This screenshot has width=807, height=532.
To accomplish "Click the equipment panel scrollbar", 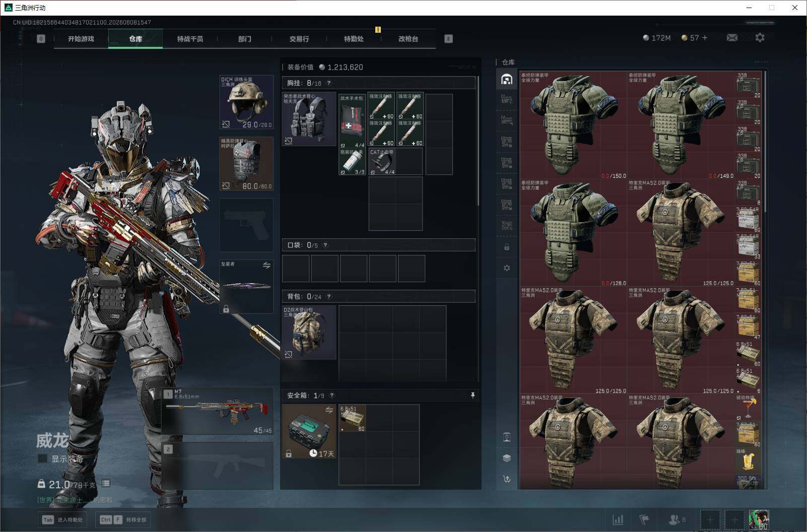I will 478,141.
